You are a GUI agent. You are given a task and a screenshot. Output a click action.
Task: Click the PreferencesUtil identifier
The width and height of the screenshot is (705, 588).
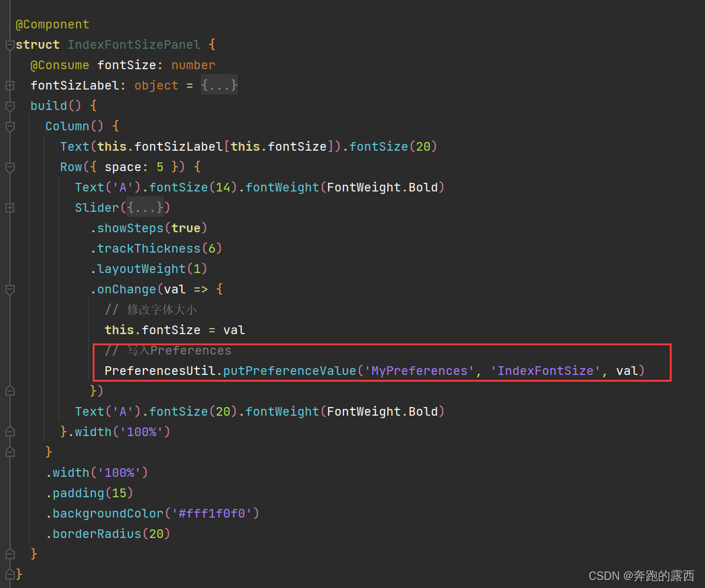click(x=160, y=371)
